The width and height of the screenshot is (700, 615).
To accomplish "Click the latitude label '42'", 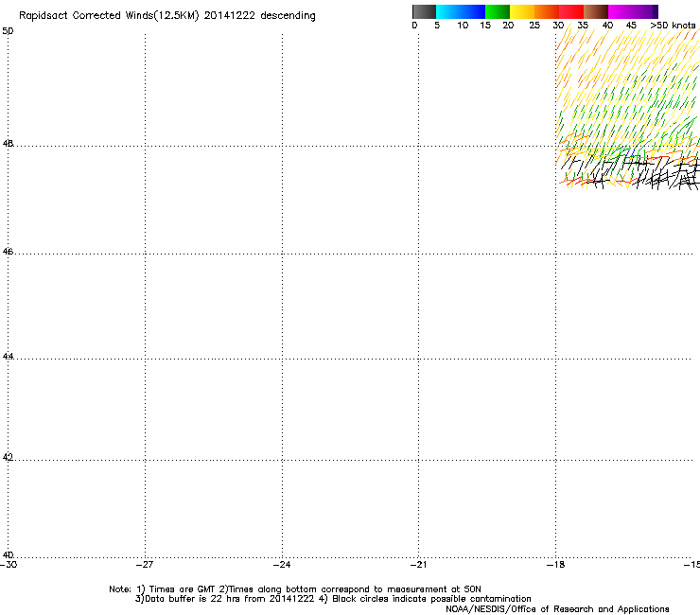I will [x=8, y=458].
